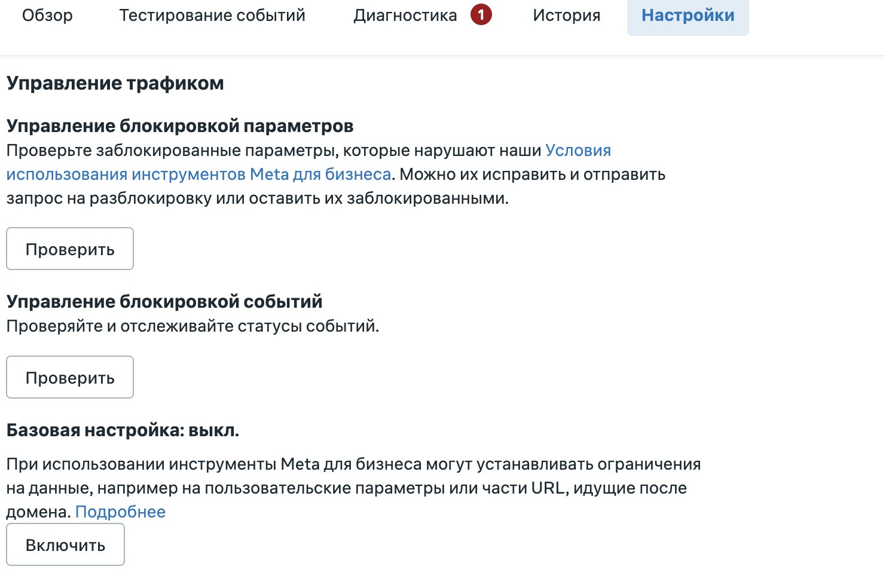The height and width of the screenshot is (588, 886).
Task: Click Проверить under Управление блокировкой событий
Action: pos(70,377)
